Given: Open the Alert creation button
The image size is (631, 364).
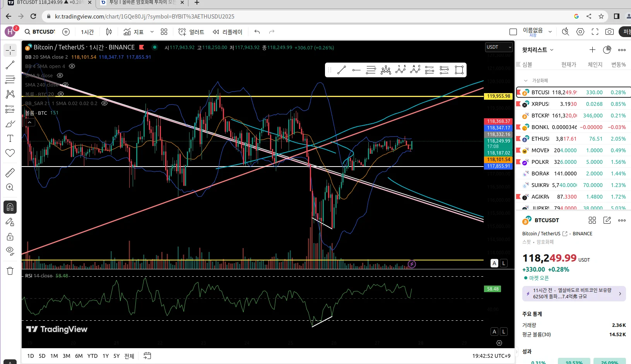Looking at the screenshot, I should (x=191, y=32).
